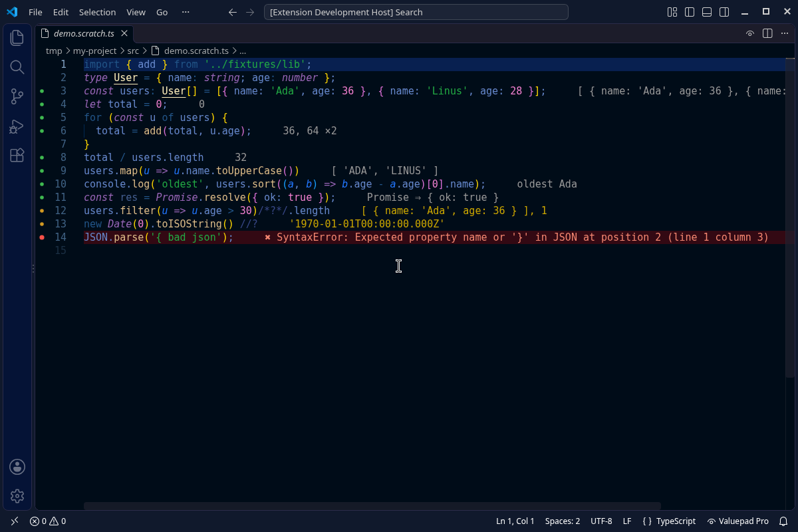
Task: Click the orange gutter dot on line 13
Action: [x=42, y=223]
